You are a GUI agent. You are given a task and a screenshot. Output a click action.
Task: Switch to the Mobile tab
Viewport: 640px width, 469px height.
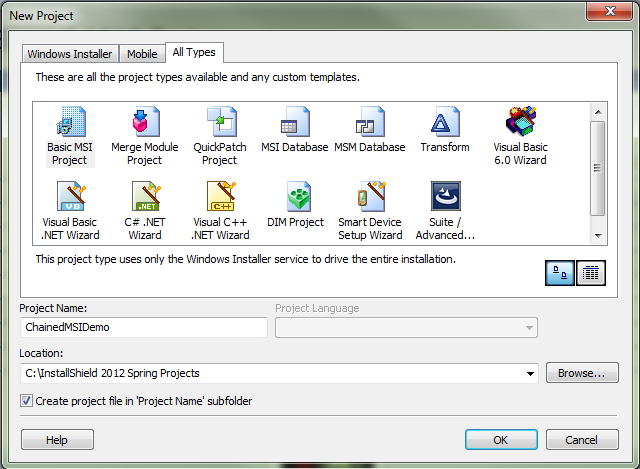coord(142,54)
